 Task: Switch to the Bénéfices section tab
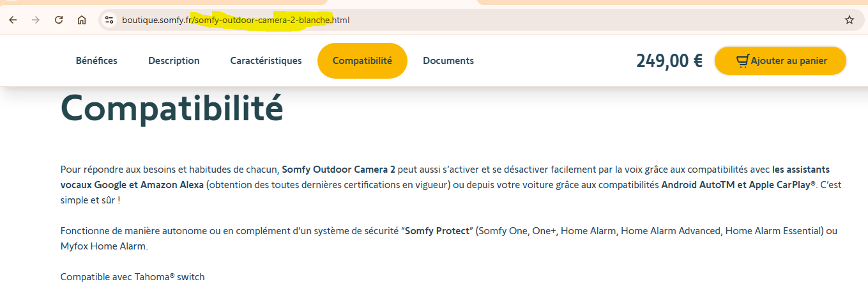(96, 61)
